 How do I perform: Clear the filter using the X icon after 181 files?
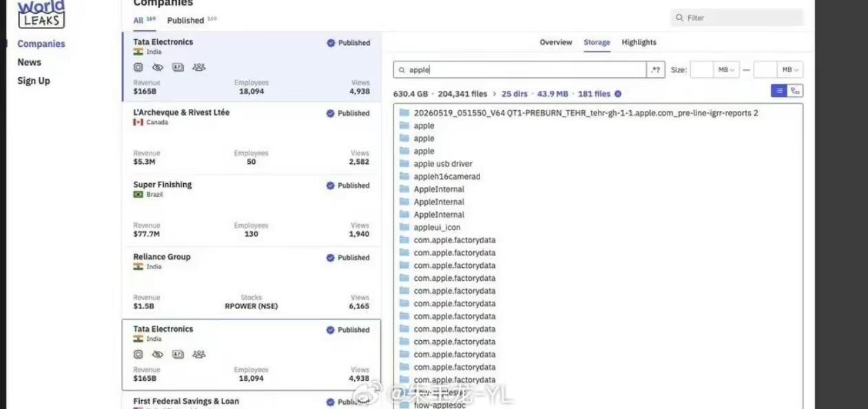618,94
